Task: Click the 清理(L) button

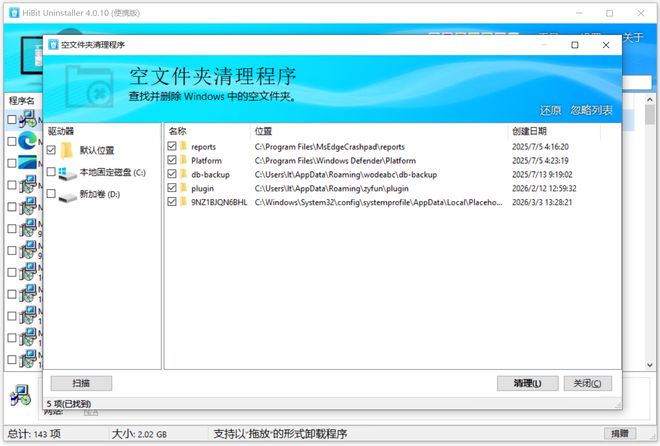Action: 527,383
